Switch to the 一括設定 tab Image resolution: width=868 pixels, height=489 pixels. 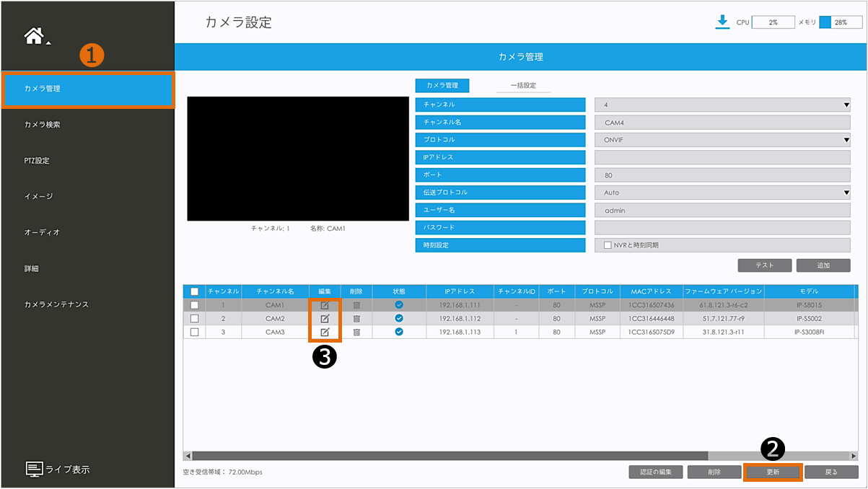(x=523, y=86)
